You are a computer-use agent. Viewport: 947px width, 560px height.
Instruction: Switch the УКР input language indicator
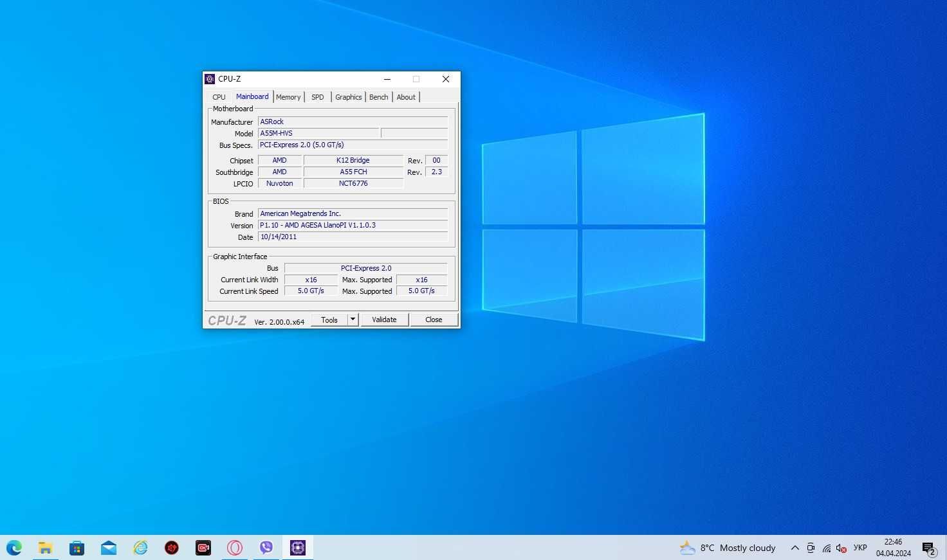click(860, 548)
